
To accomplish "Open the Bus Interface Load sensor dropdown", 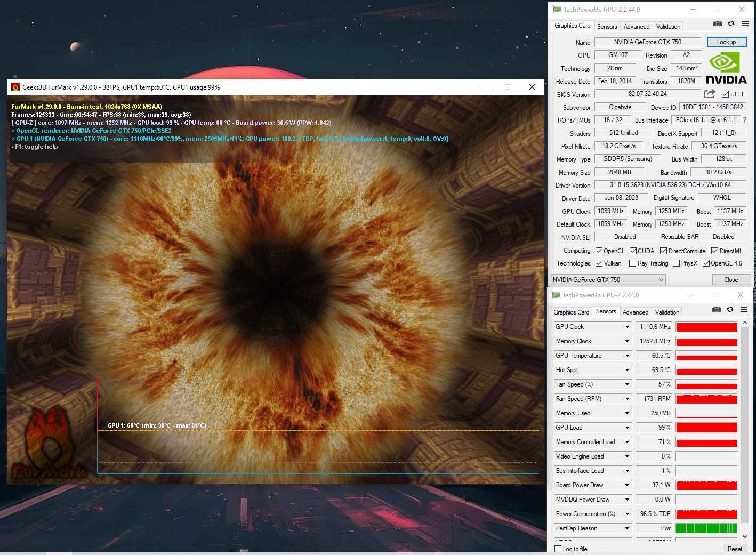I will click(x=627, y=471).
